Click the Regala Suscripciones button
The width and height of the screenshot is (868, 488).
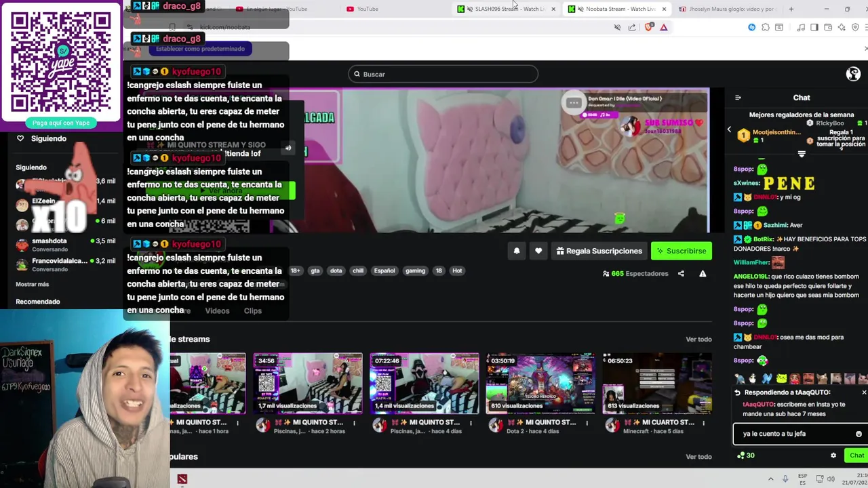pos(599,251)
